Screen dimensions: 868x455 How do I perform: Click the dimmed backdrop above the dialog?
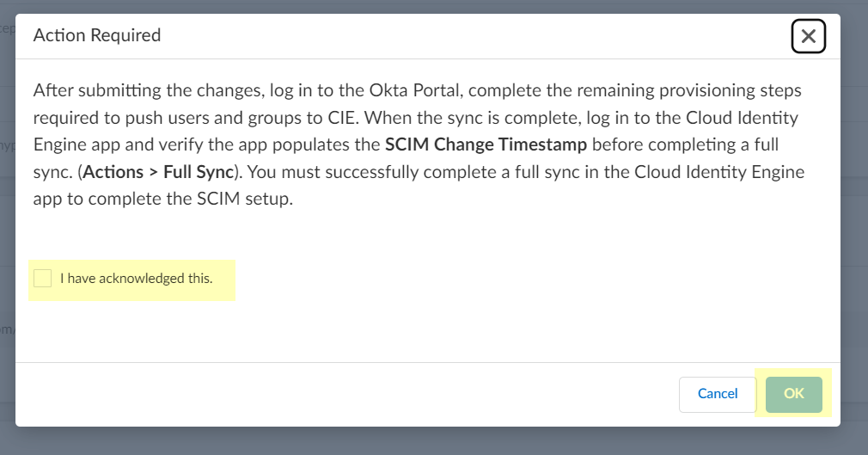(430, 6)
